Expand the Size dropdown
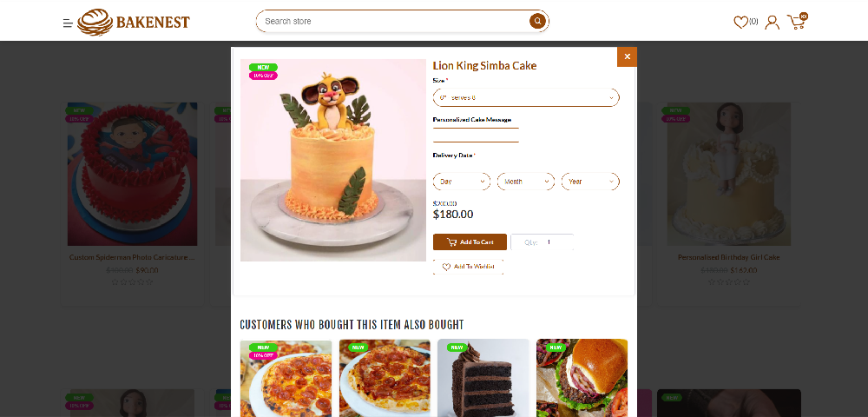 point(526,97)
